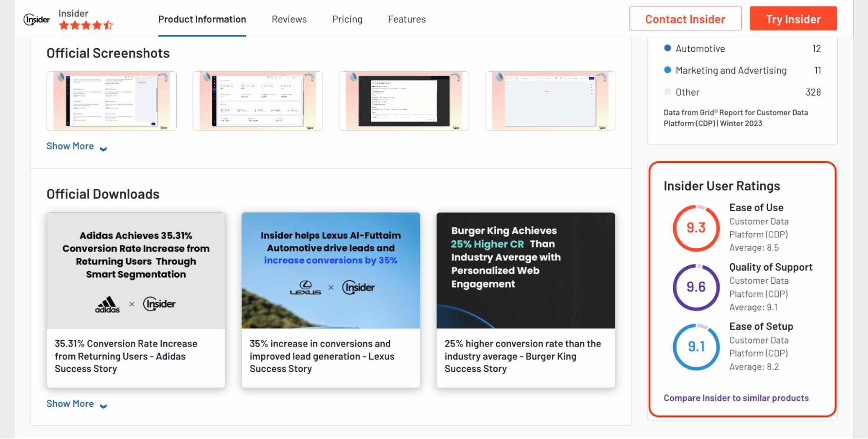Select the 9.3 Ease of Use rating ring

pyautogui.click(x=696, y=227)
